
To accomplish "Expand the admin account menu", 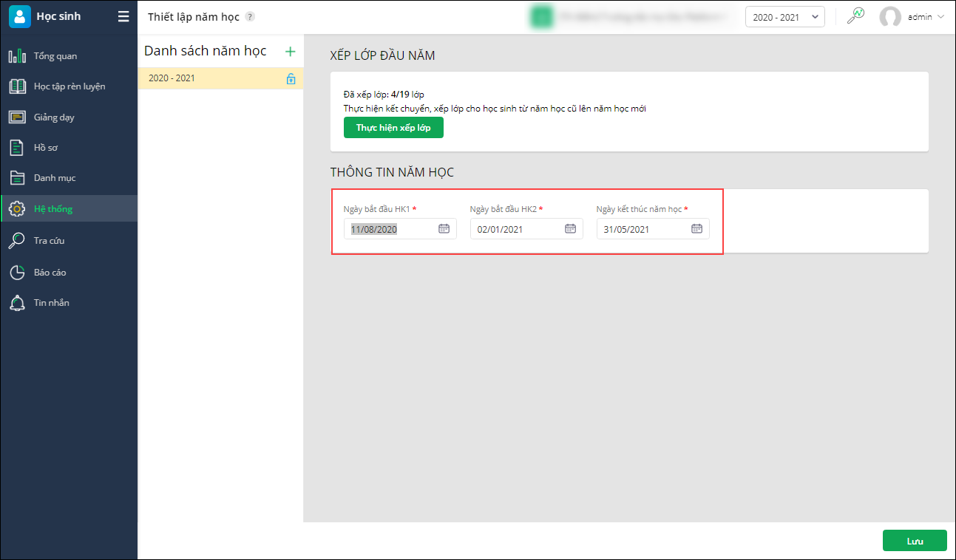I will 940,17.
